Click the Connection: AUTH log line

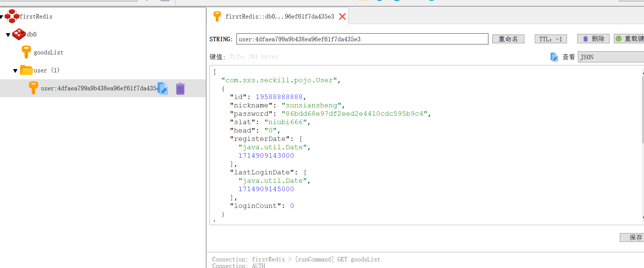click(x=239, y=266)
